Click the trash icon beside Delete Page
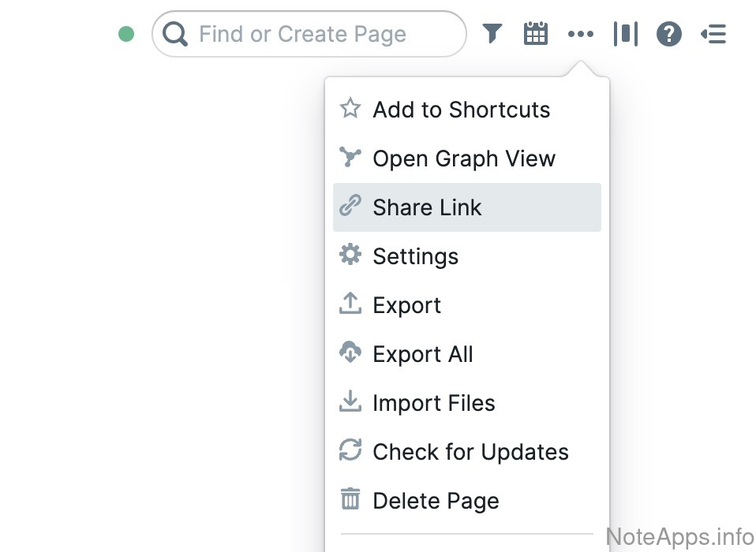The width and height of the screenshot is (756, 552). (350, 500)
